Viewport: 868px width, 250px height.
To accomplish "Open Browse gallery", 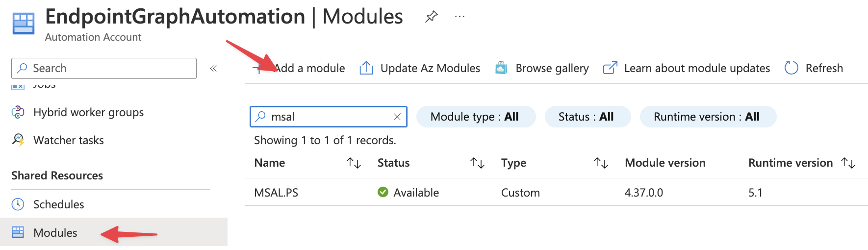I will (x=551, y=68).
